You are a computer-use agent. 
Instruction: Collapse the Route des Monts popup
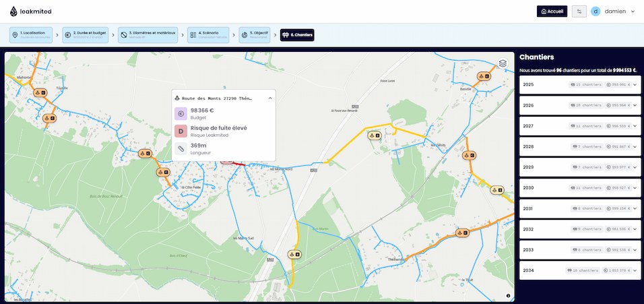click(270, 98)
